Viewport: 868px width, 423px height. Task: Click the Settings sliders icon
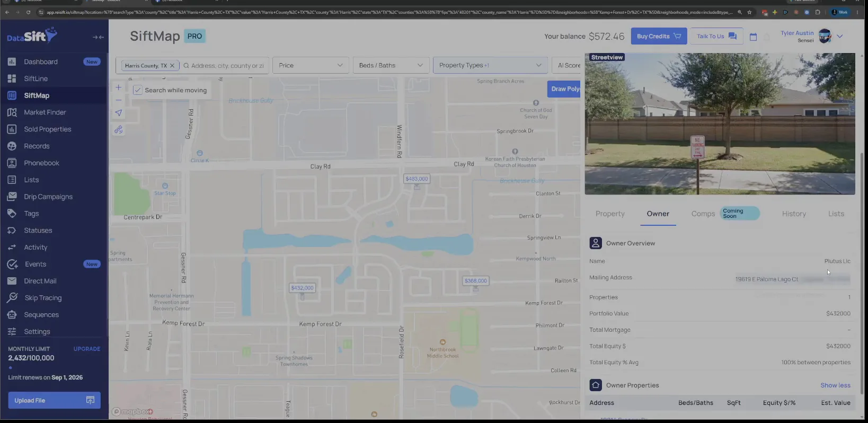[12, 332]
